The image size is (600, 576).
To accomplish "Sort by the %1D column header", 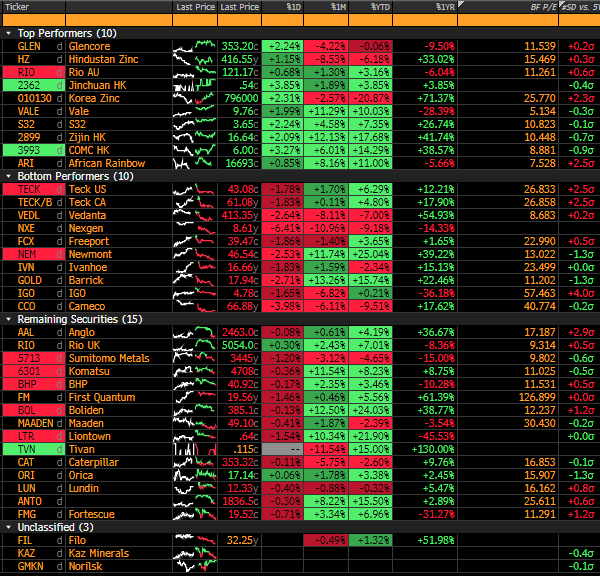I will [292, 7].
